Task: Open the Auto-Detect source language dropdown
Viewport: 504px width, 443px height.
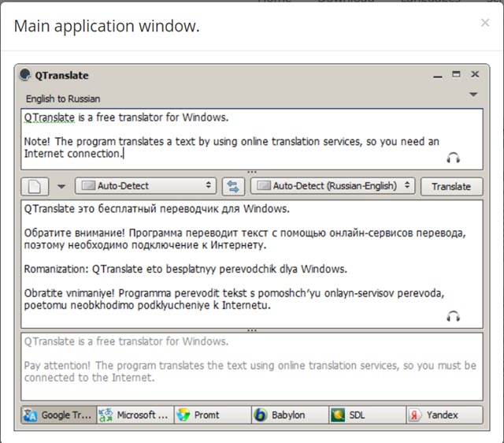Action: [146, 185]
